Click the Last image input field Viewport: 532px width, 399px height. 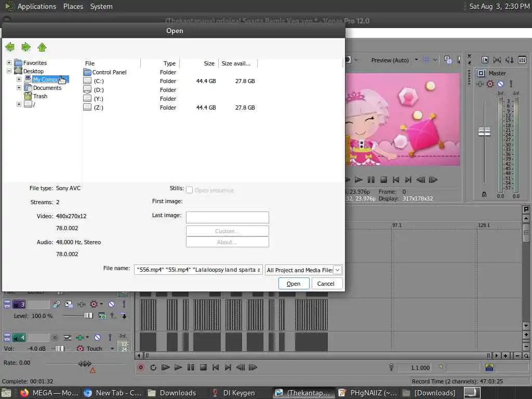click(x=228, y=217)
